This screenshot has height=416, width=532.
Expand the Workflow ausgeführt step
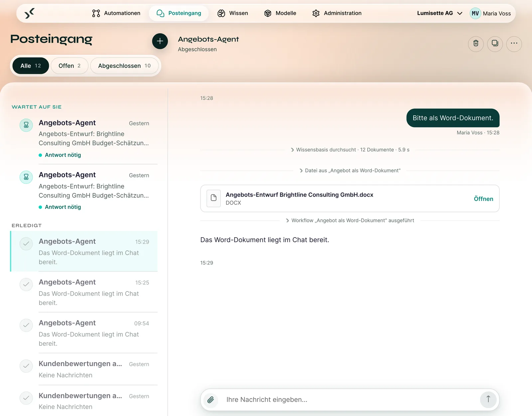(x=350, y=220)
